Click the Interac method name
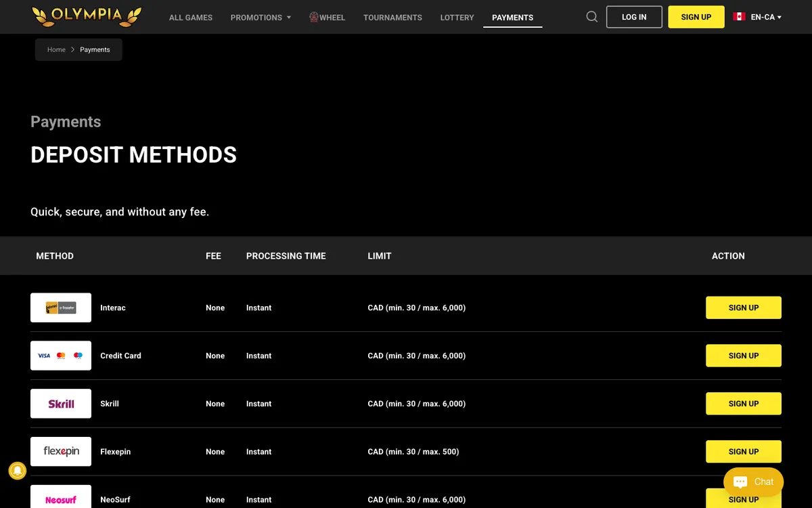 pos(113,308)
